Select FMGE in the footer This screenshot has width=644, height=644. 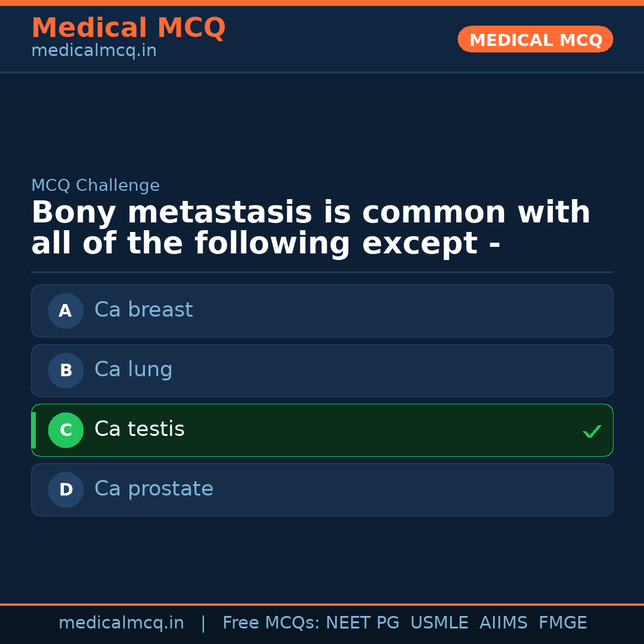coord(562,623)
